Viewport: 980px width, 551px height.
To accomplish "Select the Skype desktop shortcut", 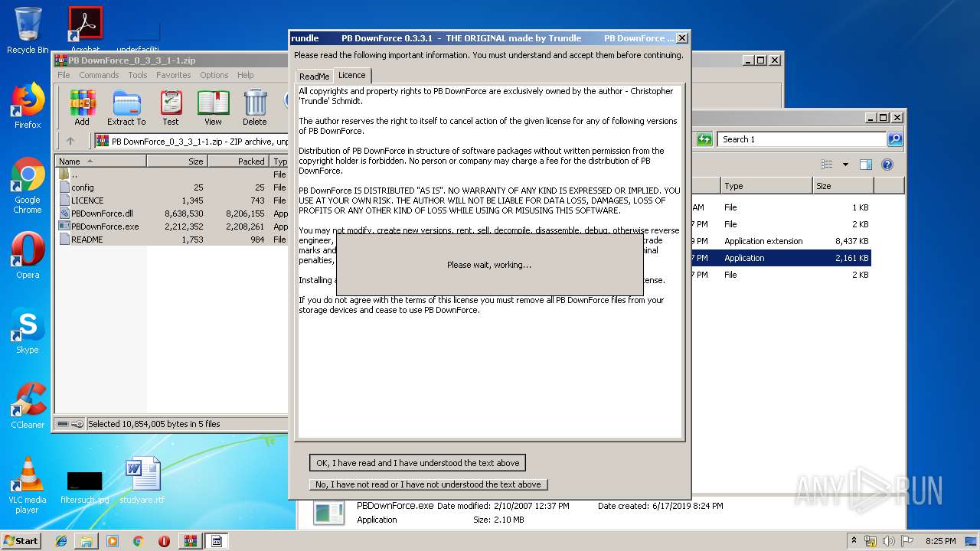I will coord(28,331).
